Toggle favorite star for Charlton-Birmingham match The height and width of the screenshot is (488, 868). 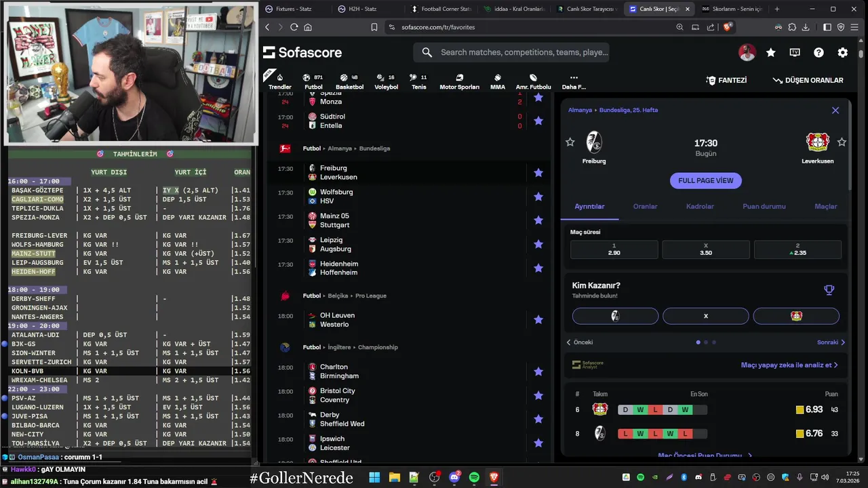click(x=538, y=371)
